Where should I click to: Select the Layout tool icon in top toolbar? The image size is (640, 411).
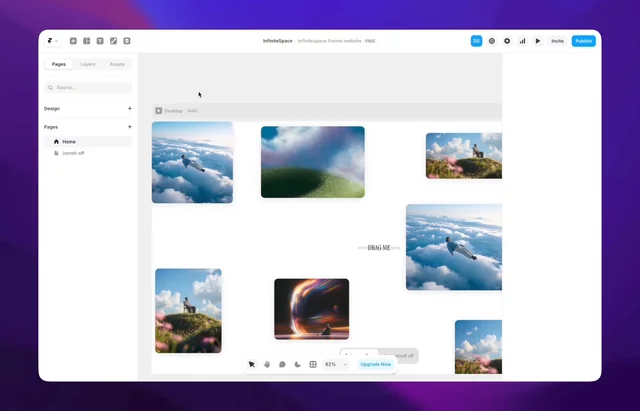click(87, 41)
